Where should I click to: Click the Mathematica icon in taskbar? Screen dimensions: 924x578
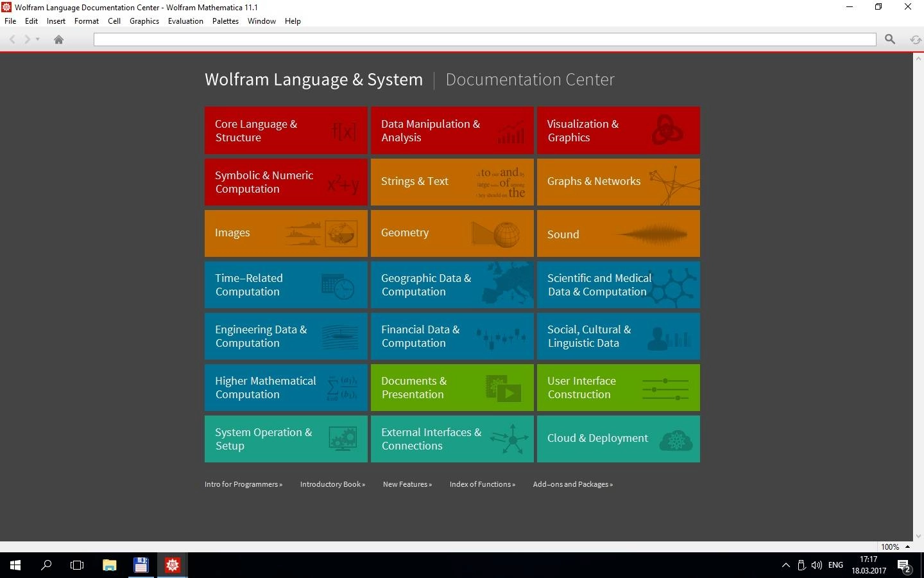coord(173,565)
